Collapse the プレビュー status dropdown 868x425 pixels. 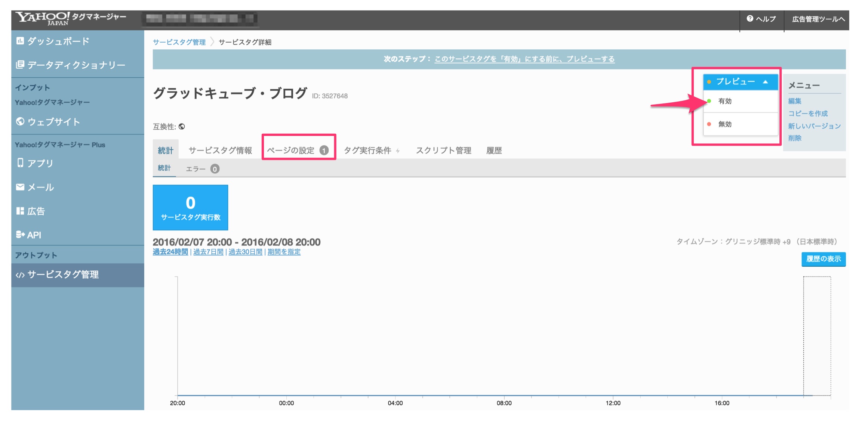740,81
